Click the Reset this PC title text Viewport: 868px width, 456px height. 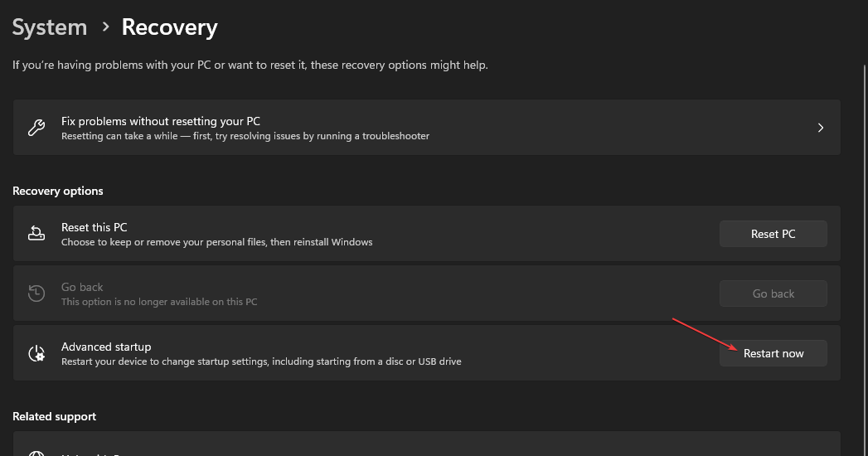(x=94, y=227)
